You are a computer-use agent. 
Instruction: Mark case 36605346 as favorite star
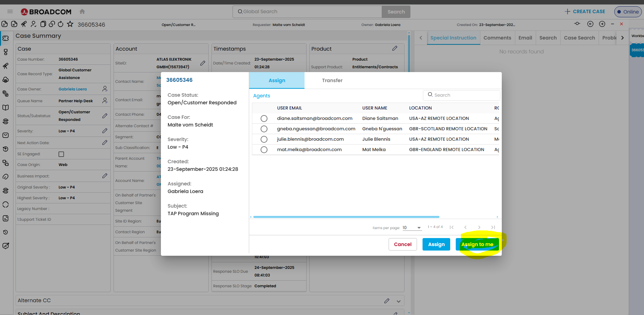[70, 24]
